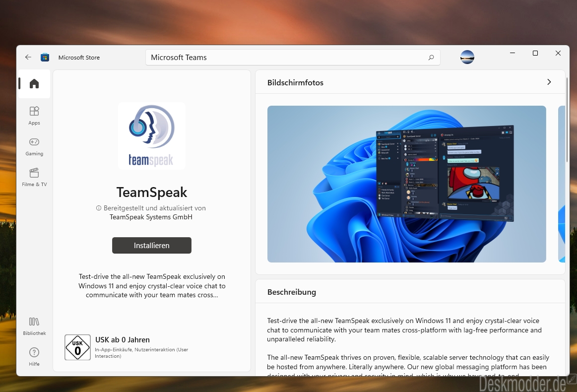Open the Home section in sidebar
The width and height of the screenshot is (577, 392).
[x=34, y=83]
